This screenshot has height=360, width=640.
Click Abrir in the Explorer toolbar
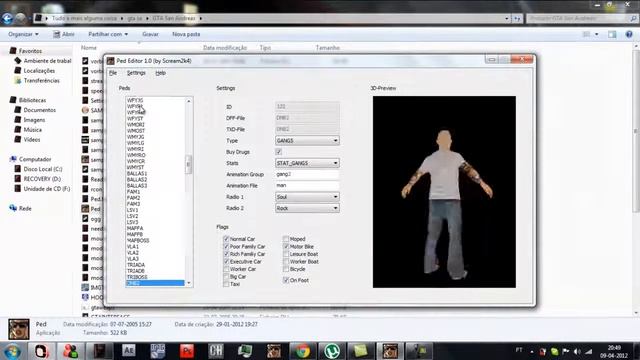[x=64, y=34]
